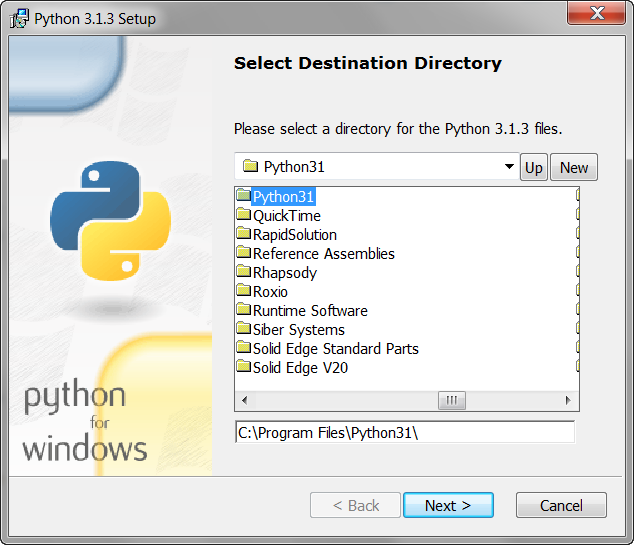Click the horizontal scrollbar left arrow
Image resolution: width=634 pixels, height=545 pixels.
243,401
